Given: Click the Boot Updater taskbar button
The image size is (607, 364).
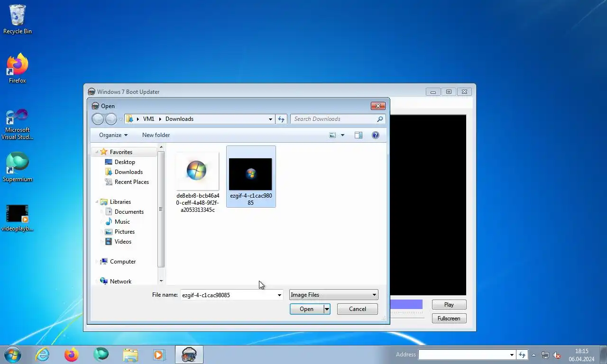Looking at the screenshot, I should coord(189,355).
